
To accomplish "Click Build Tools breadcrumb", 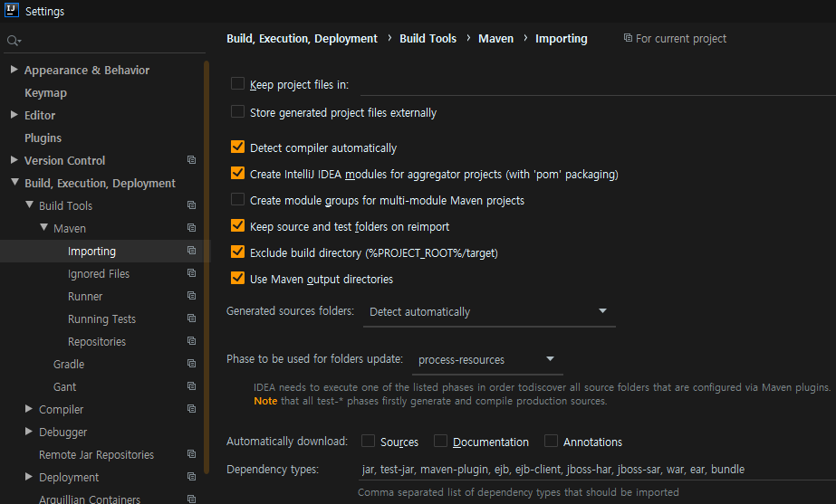I will [428, 38].
